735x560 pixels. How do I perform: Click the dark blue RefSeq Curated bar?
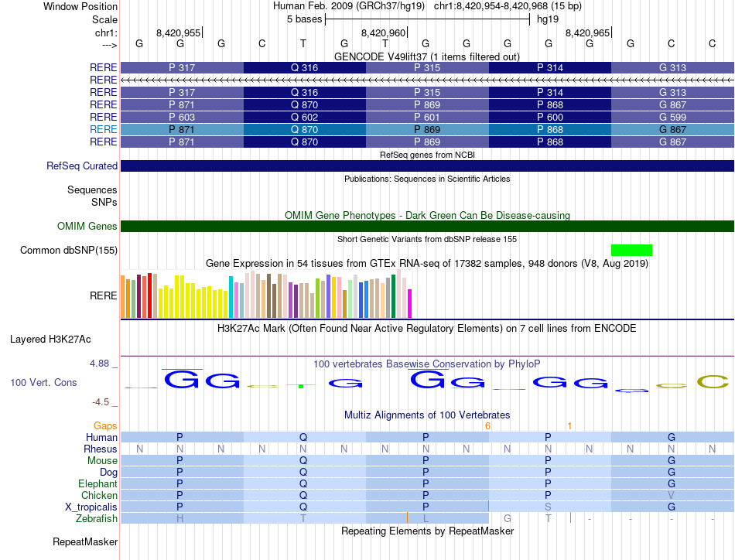pos(427,166)
